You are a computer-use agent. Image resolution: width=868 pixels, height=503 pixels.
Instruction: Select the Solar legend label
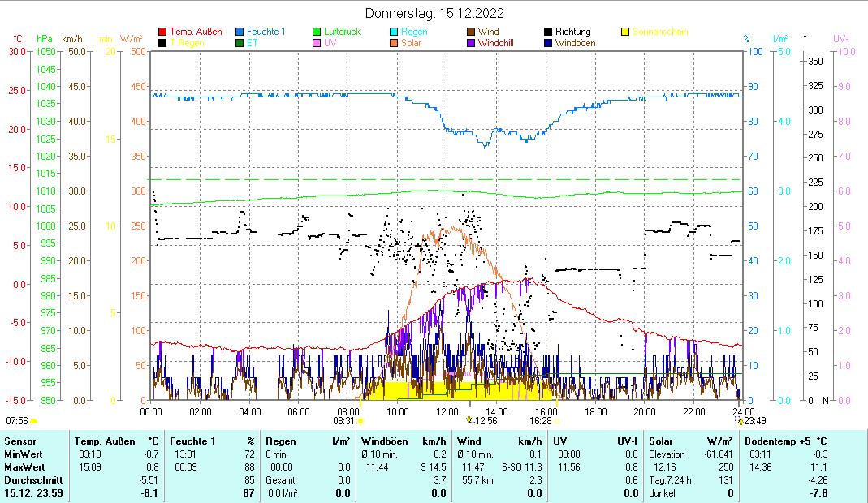(x=411, y=43)
